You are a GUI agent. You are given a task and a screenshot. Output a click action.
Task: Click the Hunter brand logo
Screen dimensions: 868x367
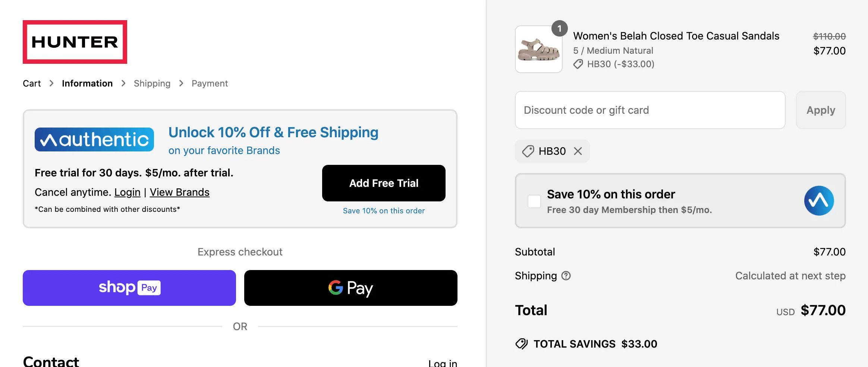[x=75, y=42]
